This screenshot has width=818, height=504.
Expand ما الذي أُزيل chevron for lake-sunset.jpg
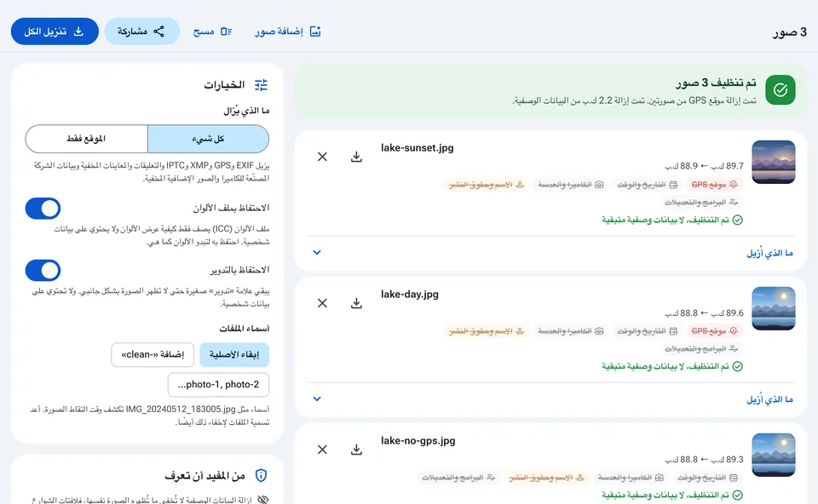pyautogui.click(x=317, y=252)
